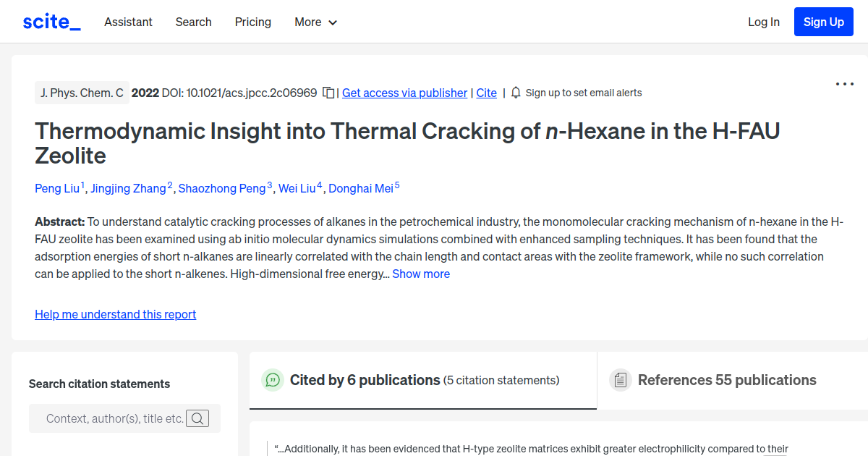
Task: Click the bell icon for email alerts
Action: (515, 93)
